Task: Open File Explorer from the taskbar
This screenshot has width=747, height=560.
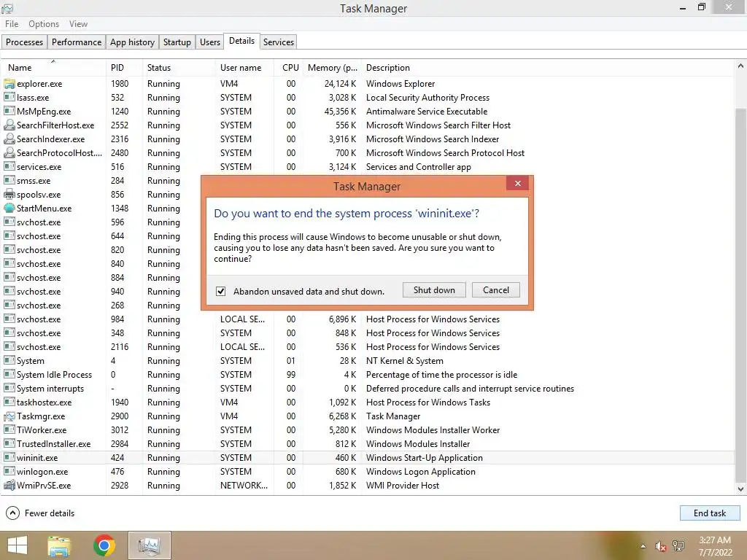Action: (x=59, y=545)
